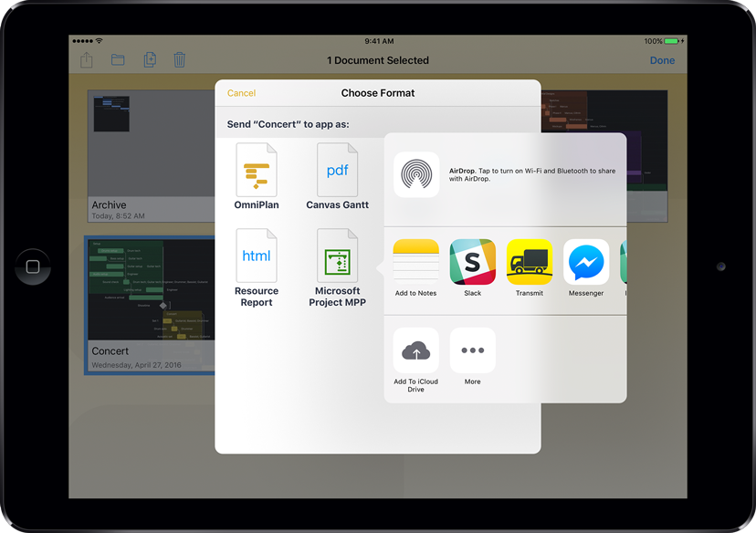
Task: Tap the More actions button
Action: [x=473, y=350]
